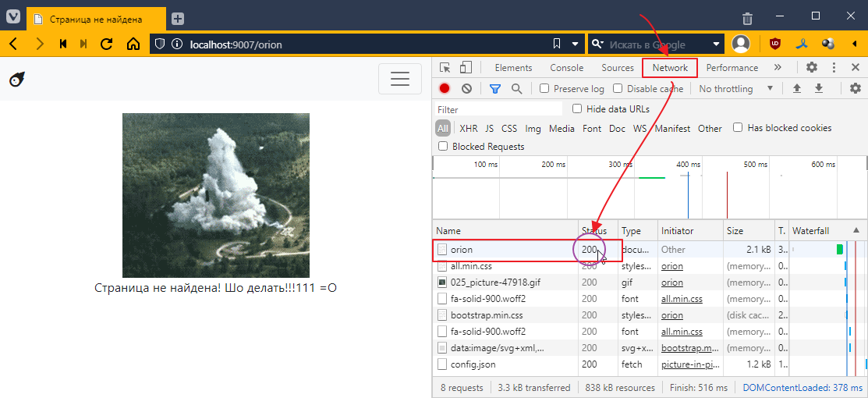This screenshot has width=868, height=398.
Task: Reload the page in browser toolbar
Action: click(x=107, y=44)
